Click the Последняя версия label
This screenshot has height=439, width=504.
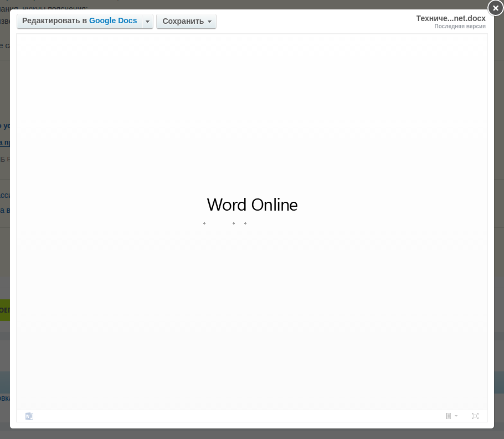coord(460,27)
